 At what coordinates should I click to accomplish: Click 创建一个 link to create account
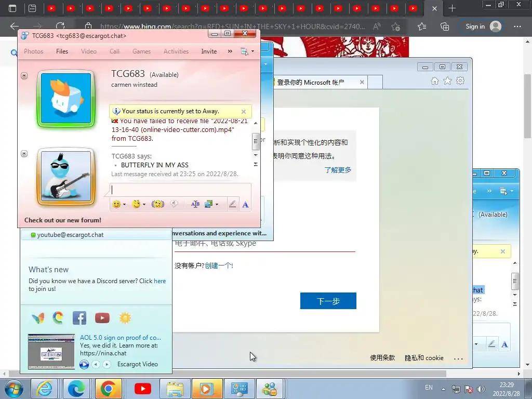[x=219, y=265]
